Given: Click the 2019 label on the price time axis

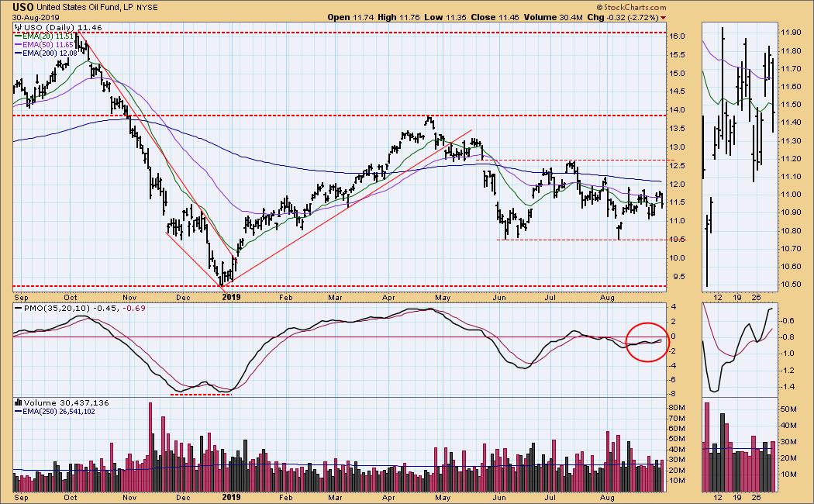Looking at the screenshot, I should click(x=232, y=298).
